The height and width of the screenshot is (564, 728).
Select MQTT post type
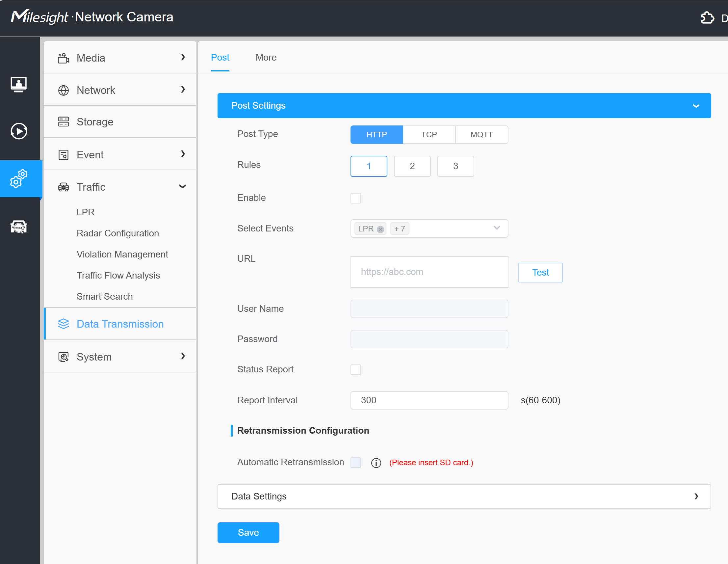pyautogui.click(x=482, y=134)
